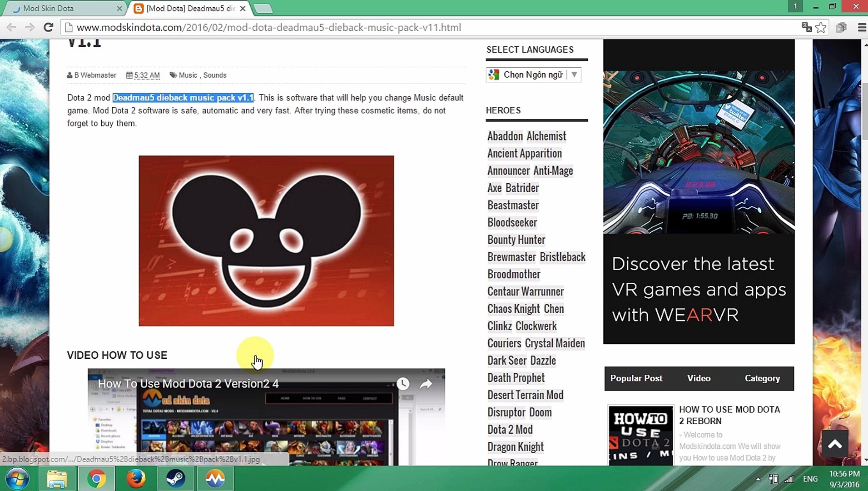
Task: Click the Dazzle hero link
Action: point(543,361)
